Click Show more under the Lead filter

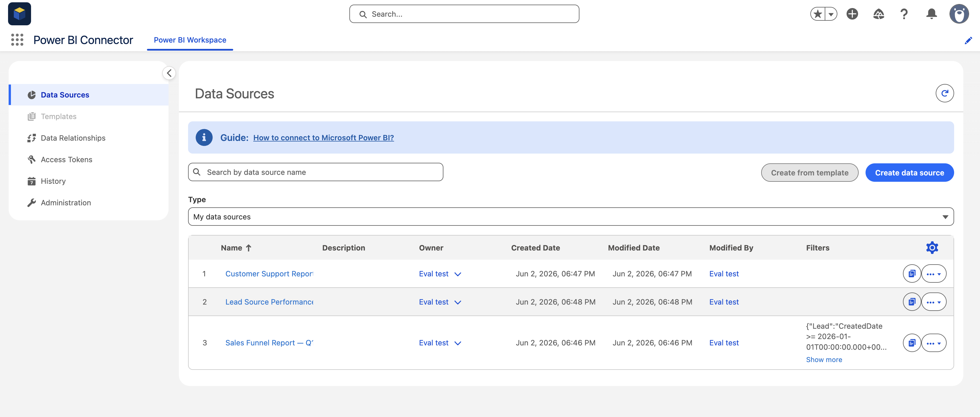coord(824,359)
